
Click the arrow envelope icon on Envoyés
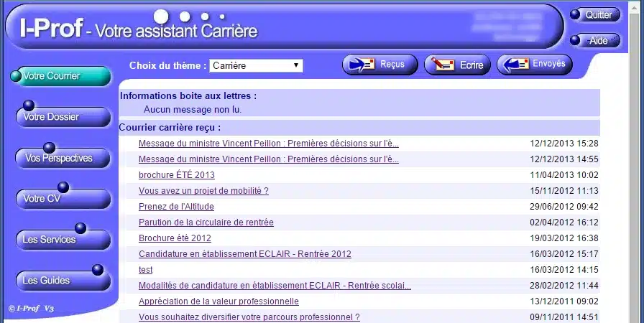516,65
